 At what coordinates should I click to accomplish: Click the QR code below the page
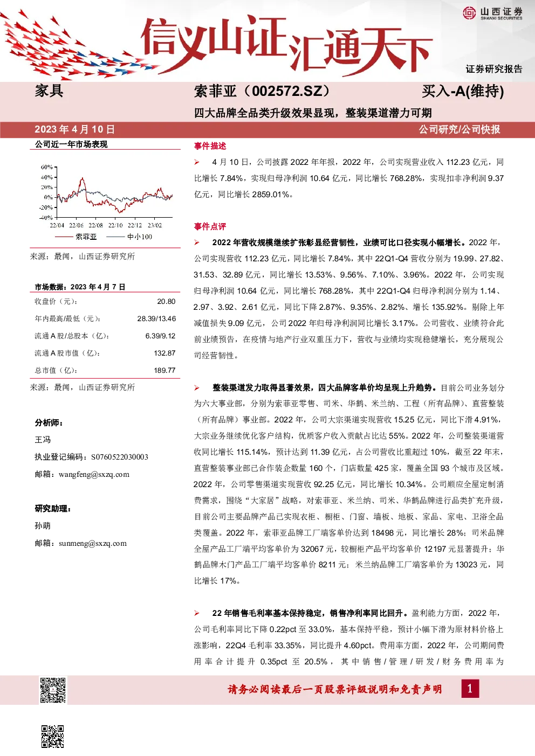click(x=53, y=736)
